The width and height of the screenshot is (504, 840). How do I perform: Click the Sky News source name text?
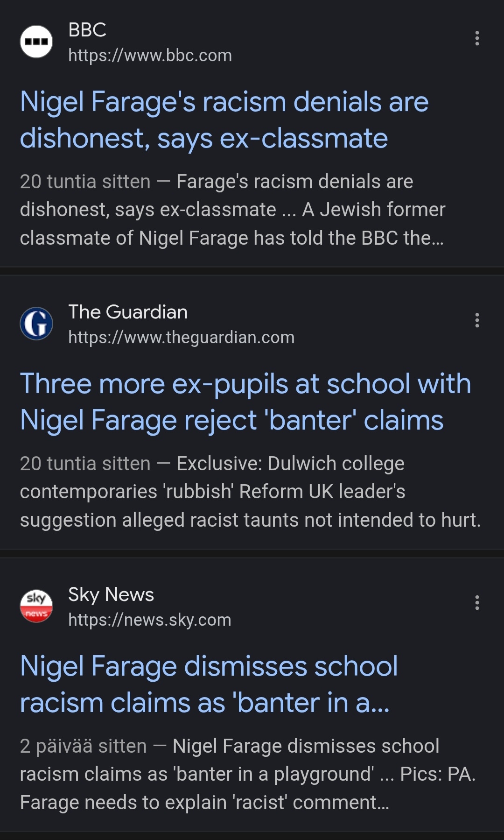point(111,594)
